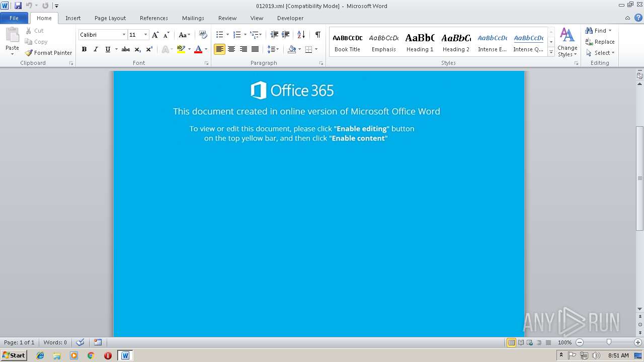Click the Decrease Indent icon
This screenshot has width=644, height=362.
click(x=274, y=35)
